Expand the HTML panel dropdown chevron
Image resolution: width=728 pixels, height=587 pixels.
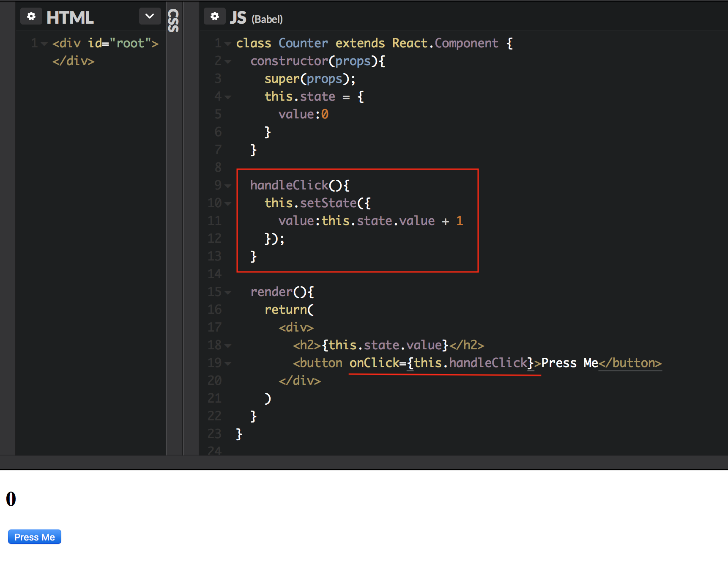click(150, 16)
